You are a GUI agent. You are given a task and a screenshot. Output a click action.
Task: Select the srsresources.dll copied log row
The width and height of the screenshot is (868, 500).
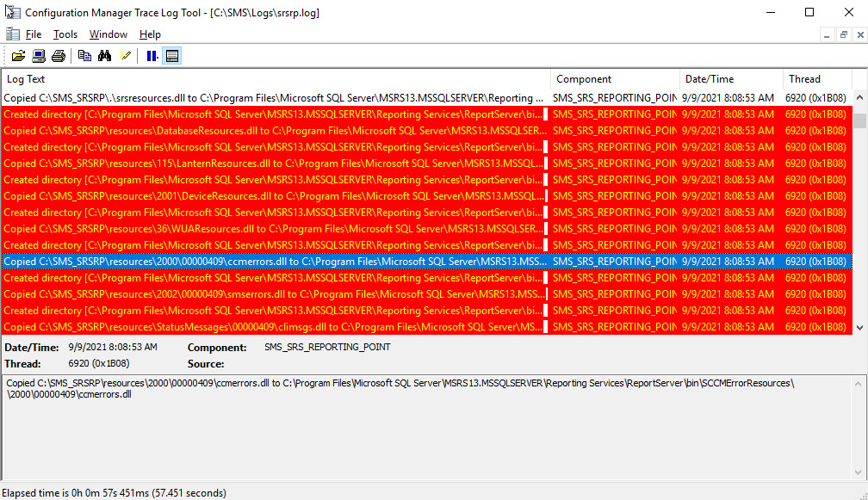click(x=276, y=98)
